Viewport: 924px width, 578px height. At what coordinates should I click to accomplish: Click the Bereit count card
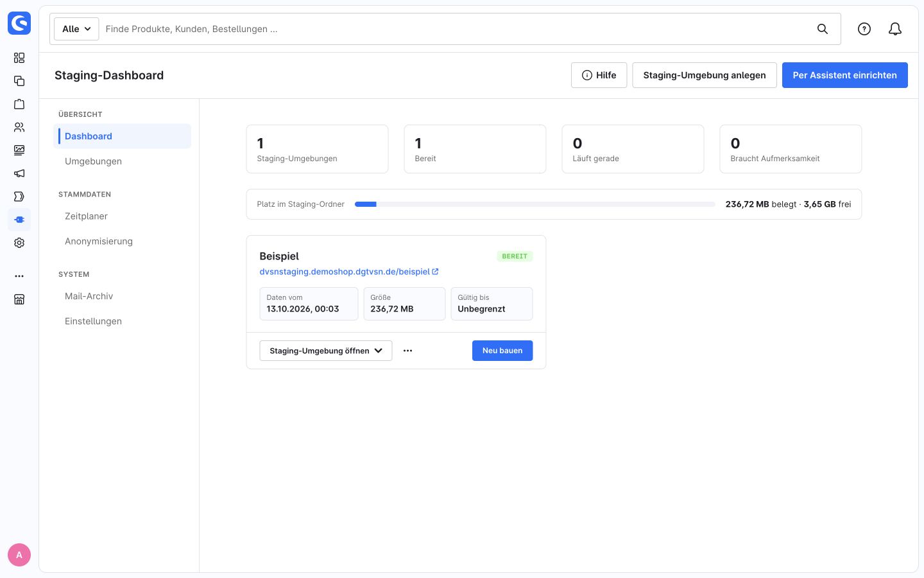click(x=475, y=149)
